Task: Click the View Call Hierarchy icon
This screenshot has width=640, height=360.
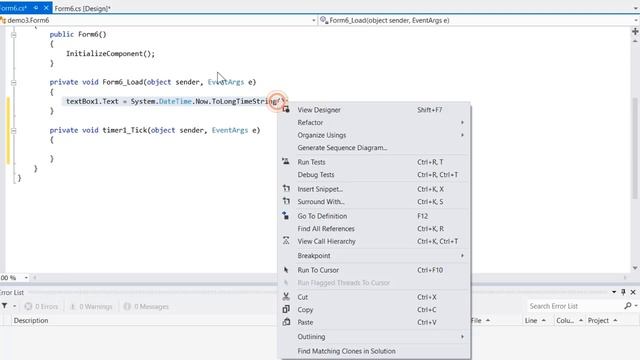Action: coord(286,241)
